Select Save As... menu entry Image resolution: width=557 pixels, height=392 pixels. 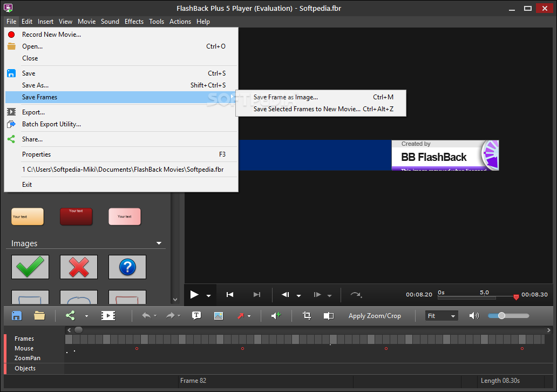[x=121, y=85]
